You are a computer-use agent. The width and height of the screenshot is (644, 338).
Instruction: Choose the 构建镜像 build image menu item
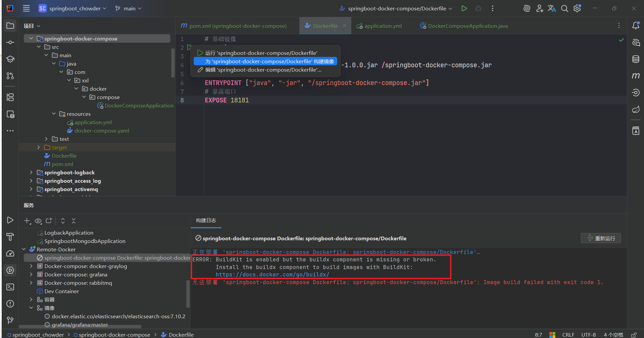pos(265,61)
